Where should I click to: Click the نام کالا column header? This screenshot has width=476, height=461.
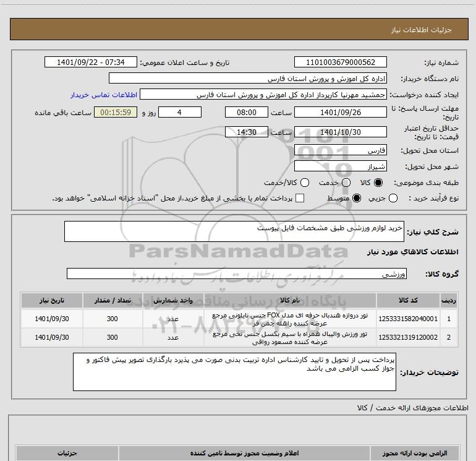290,301
